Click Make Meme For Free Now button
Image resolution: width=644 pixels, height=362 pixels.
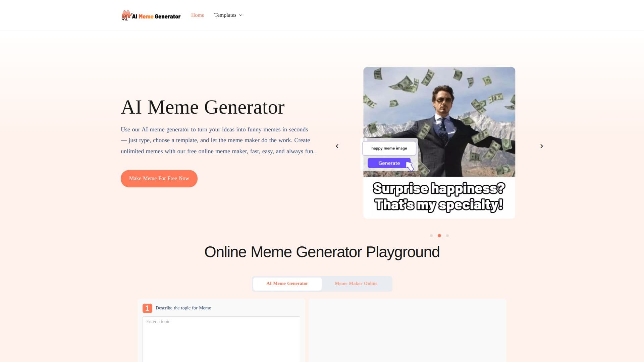tap(159, 178)
